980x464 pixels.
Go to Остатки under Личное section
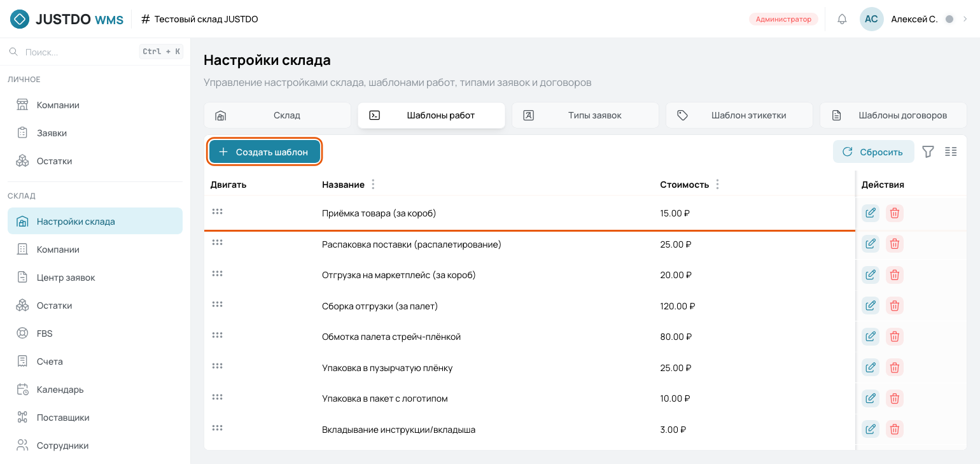point(95,161)
